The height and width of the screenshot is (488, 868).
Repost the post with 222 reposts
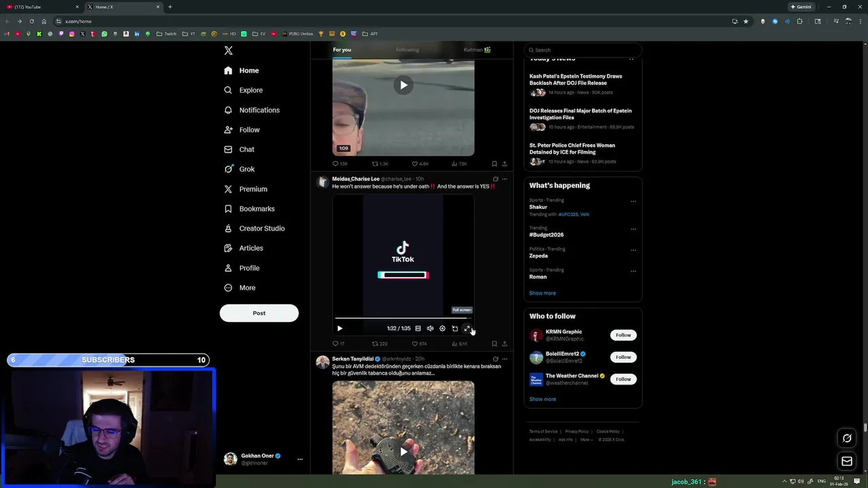tap(380, 344)
